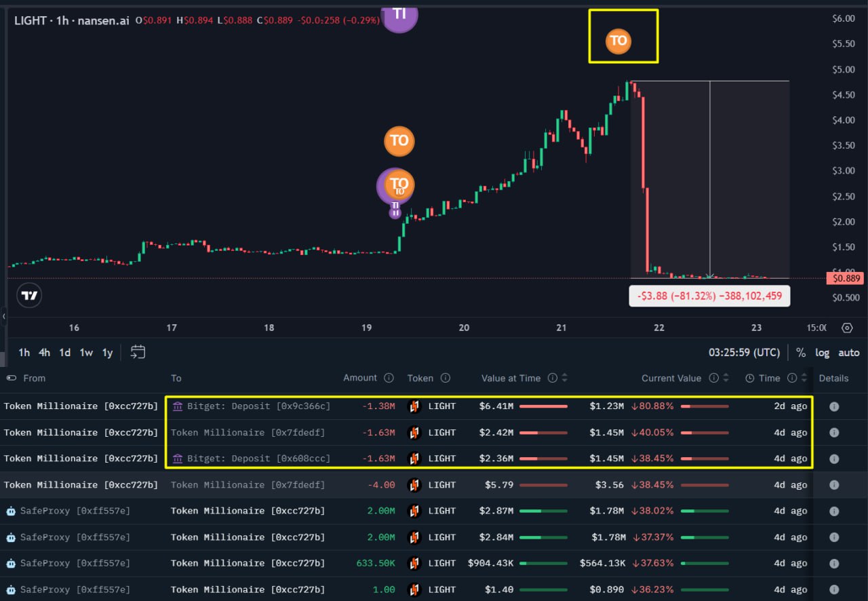The width and height of the screenshot is (868, 601).
Task: Open SafeProxy [0xff557e] sender in the $2.84M row
Action: 75,537
